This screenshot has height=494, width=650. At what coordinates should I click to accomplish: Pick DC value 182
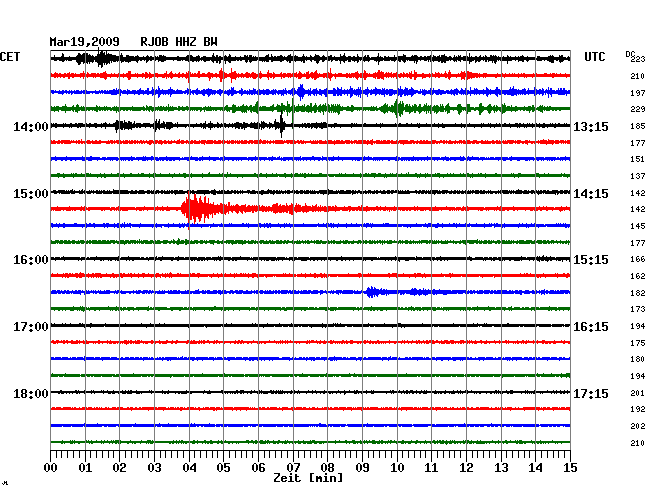point(638,293)
